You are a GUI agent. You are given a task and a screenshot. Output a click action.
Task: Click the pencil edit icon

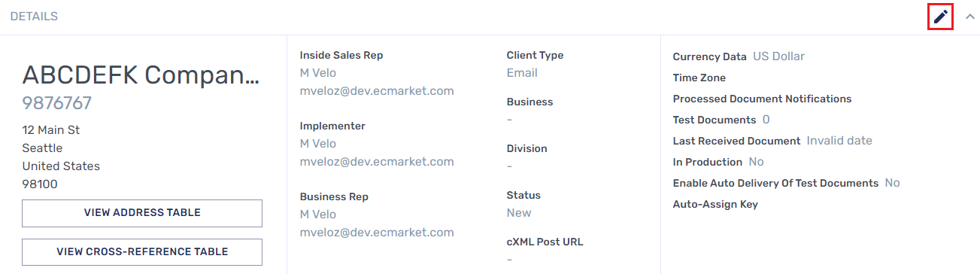pyautogui.click(x=940, y=17)
